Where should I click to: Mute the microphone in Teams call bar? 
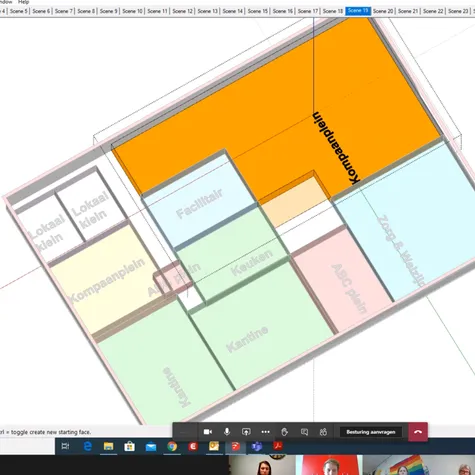click(x=227, y=432)
